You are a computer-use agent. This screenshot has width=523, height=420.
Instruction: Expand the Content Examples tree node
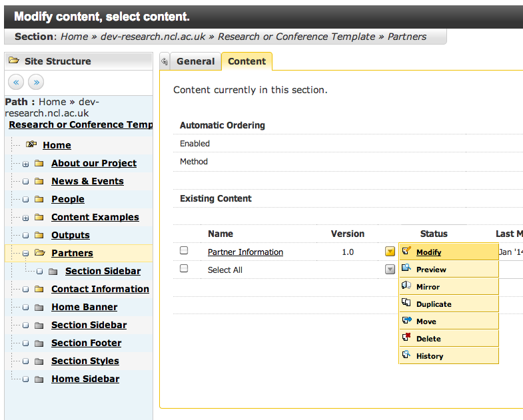point(25,218)
